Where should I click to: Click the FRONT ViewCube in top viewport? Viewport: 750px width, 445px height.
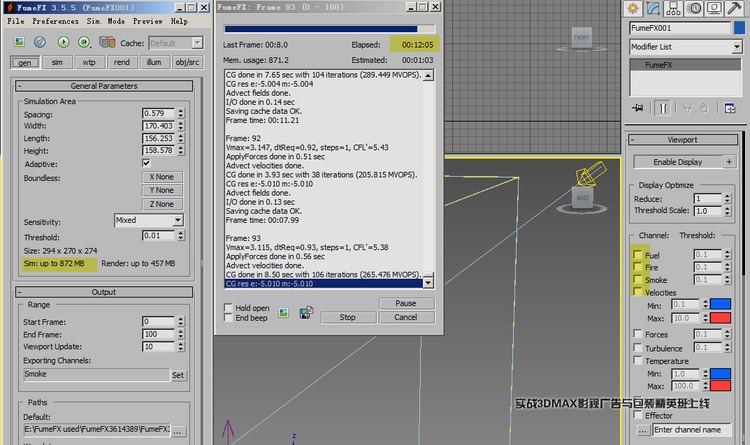(x=582, y=37)
